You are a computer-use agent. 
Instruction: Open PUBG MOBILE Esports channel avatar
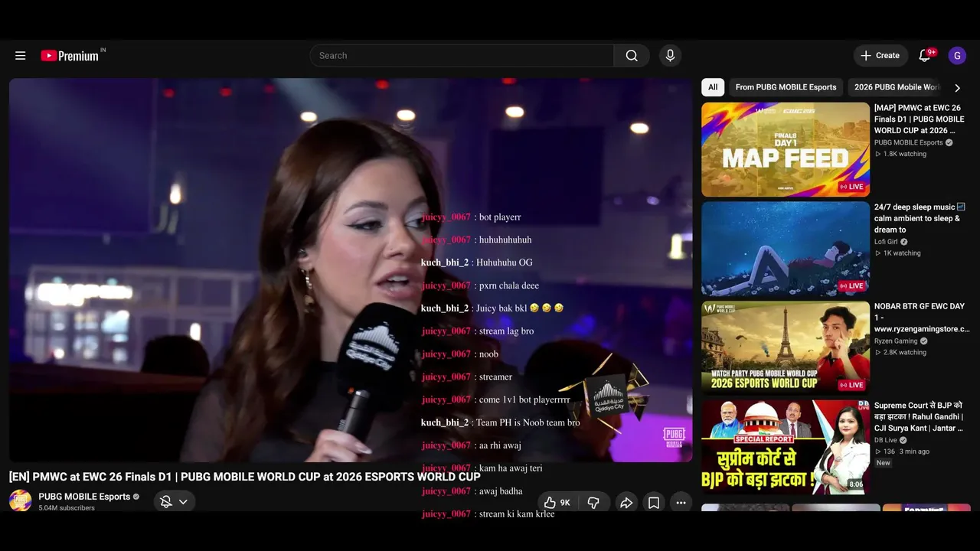tap(21, 501)
